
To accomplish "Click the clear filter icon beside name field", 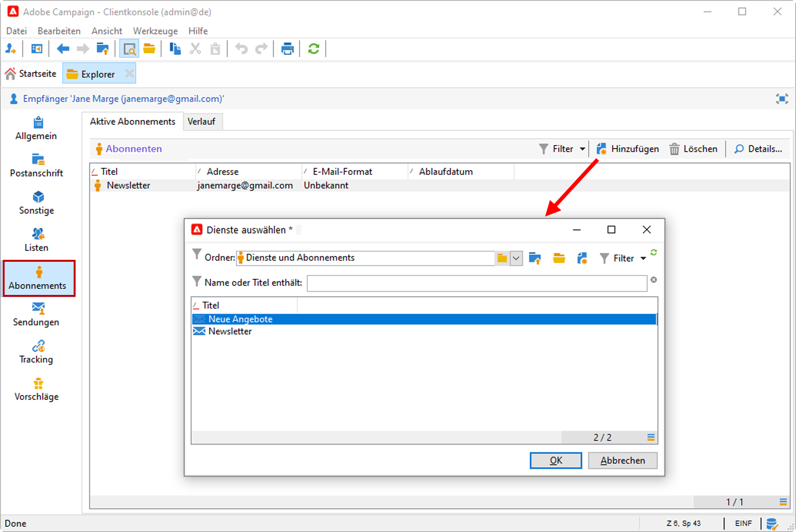I will click(x=654, y=280).
